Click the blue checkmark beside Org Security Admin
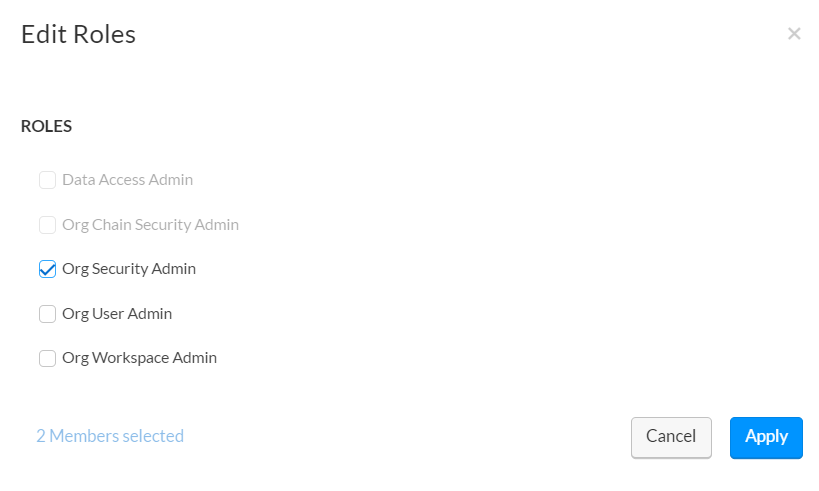Screen dimensions: 819x491 click(x=47, y=269)
